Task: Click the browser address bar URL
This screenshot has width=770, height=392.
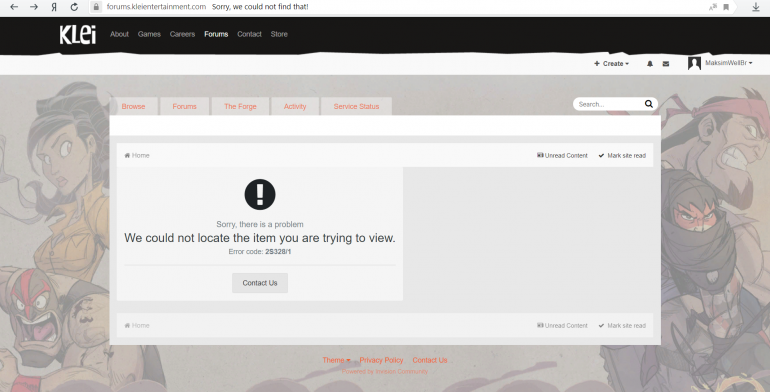Action: coord(156,7)
